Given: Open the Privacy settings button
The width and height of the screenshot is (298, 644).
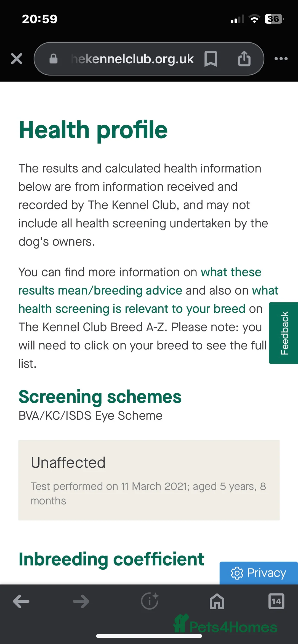Looking at the screenshot, I should pyautogui.click(x=258, y=573).
